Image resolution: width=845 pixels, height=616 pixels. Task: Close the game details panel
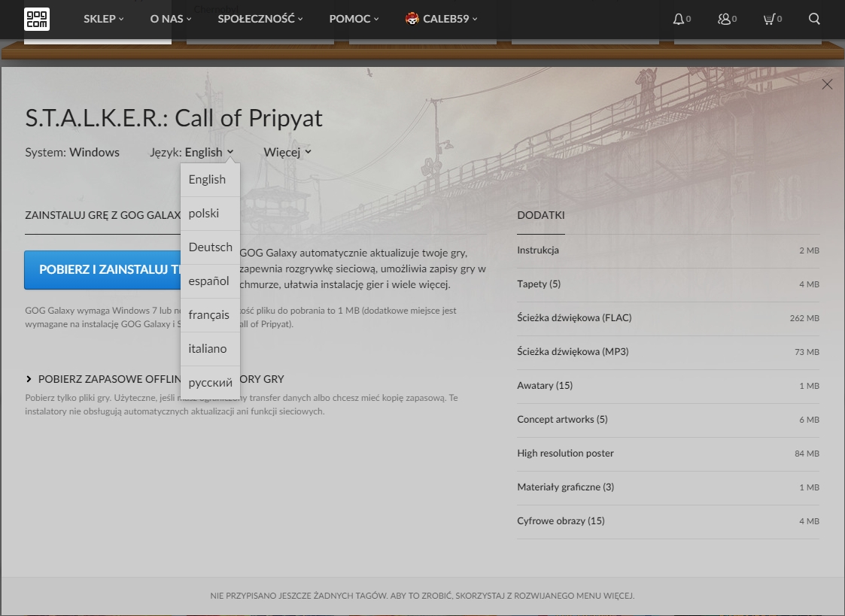[827, 84]
